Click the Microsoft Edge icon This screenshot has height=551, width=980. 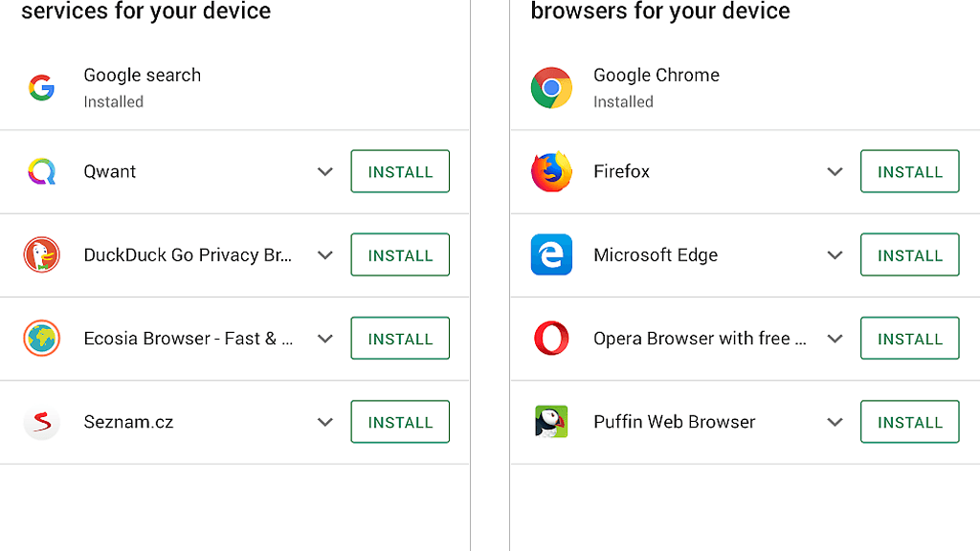(551, 255)
